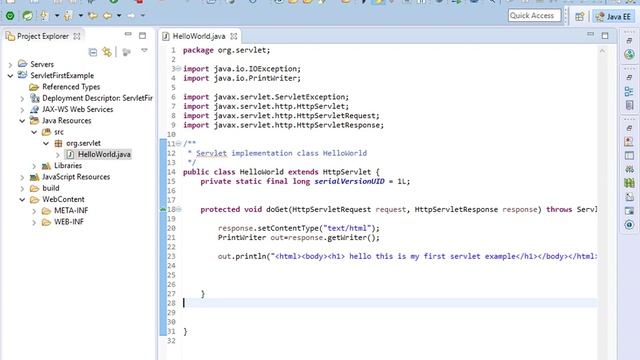
Task: Open Next Annotation dropdown arrow
Action: click(57, 16)
